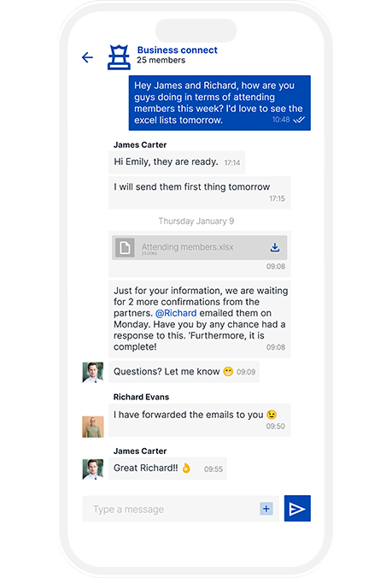Click the plus attachment icon in message box
This screenshot has width=392, height=578.
(266, 509)
